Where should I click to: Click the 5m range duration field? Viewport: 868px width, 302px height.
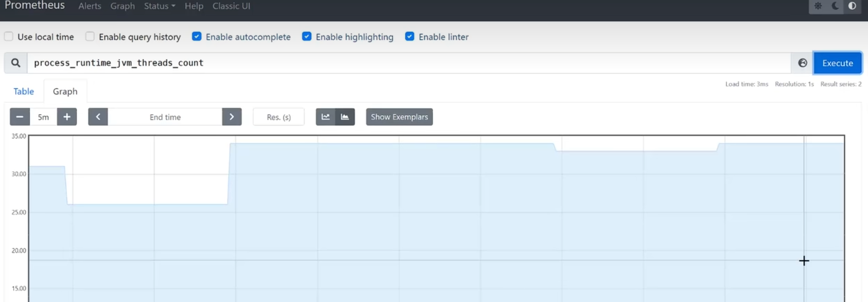point(43,117)
